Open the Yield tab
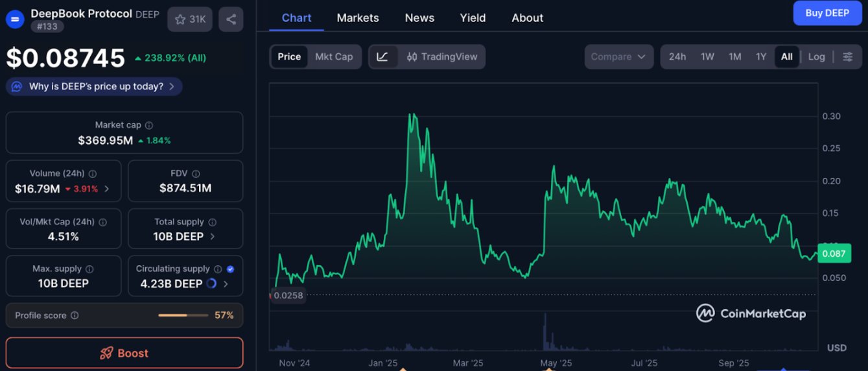This screenshot has height=371, width=868. point(473,18)
